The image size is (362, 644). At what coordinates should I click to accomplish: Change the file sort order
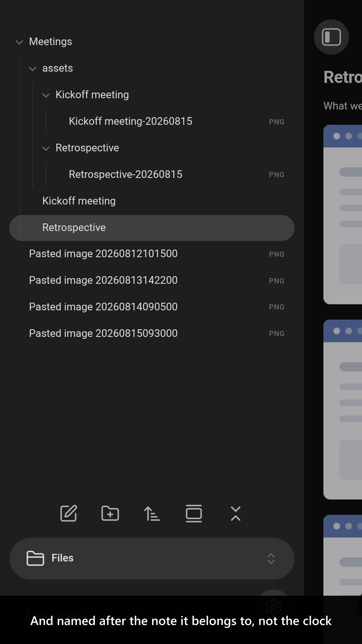coord(152,514)
